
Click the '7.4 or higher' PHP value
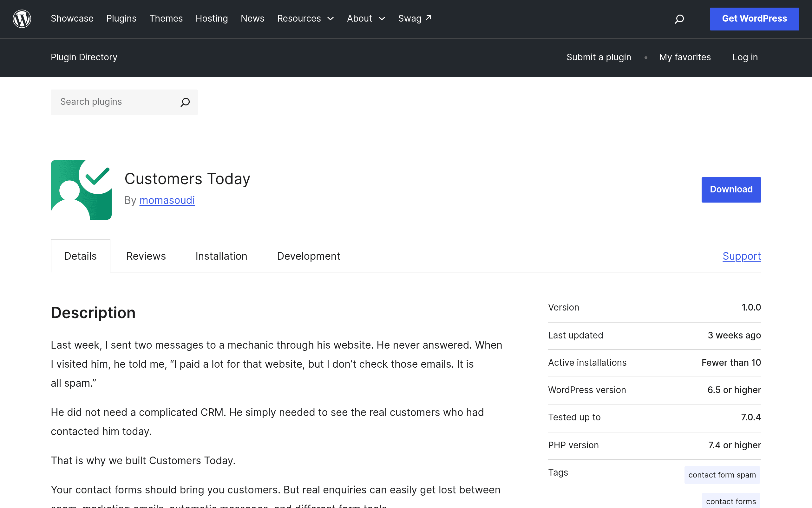pos(735,445)
